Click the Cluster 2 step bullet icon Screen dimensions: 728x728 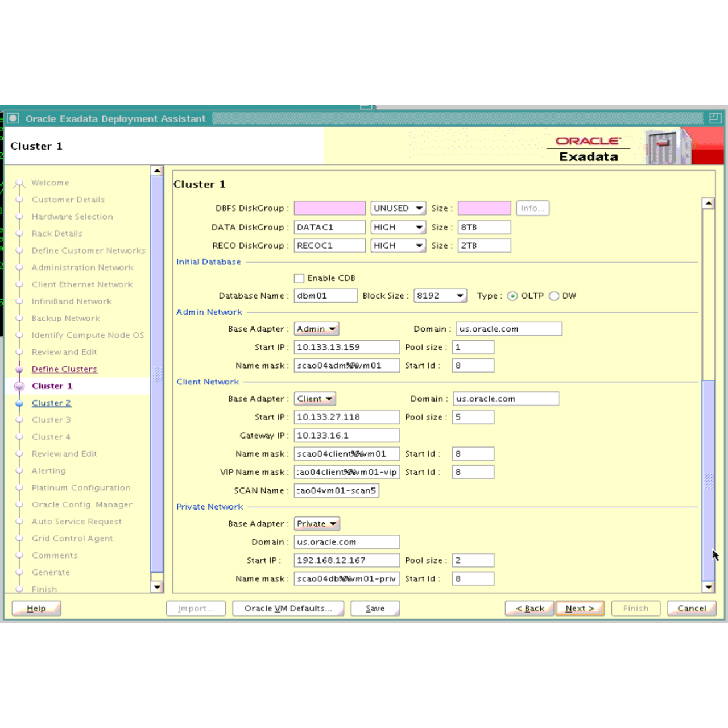(19, 403)
